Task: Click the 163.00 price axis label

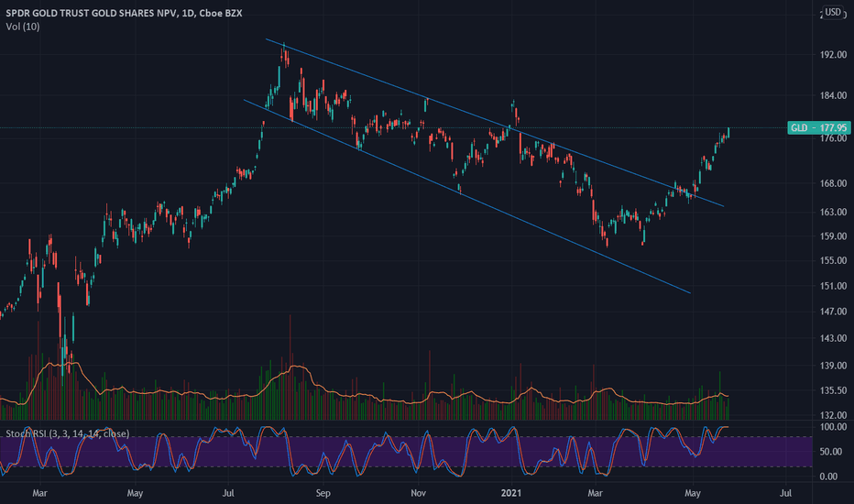Action: tap(833, 212)
